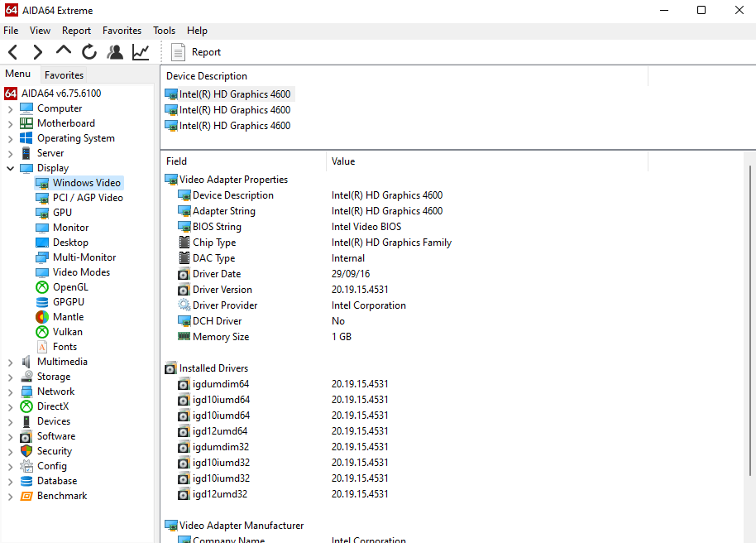Open the Desktop page
The width and height of the screenshot is (756, 543).
[x=70, y=243]
